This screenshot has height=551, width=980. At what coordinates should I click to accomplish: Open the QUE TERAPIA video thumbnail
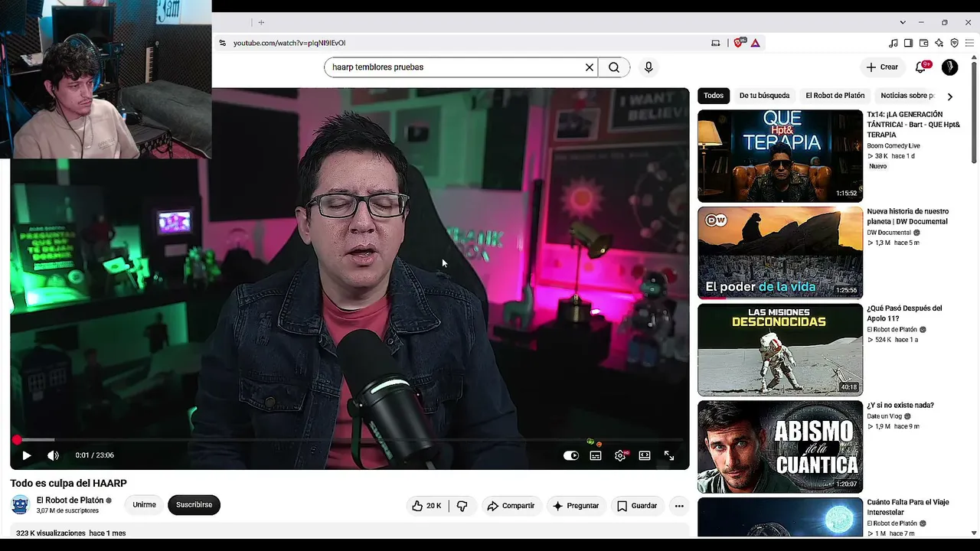click(780, 156)
